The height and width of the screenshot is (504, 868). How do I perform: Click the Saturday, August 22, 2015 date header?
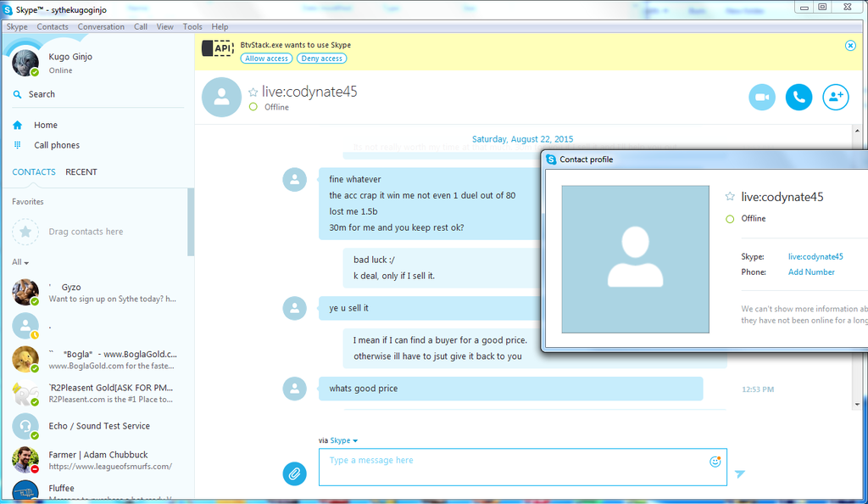(x=522, y=139)
